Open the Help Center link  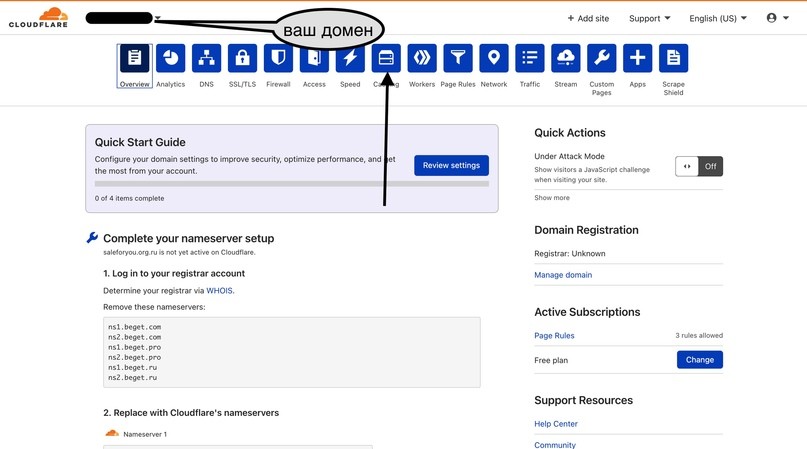pos(556,424)
